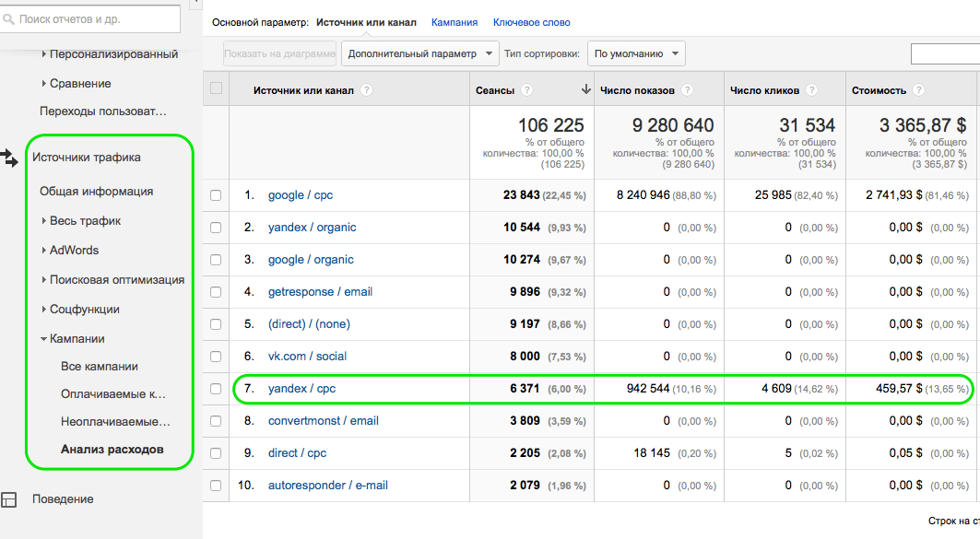Expand the Персонализированный menu item
Screen dimensions: 980x539
43,54
